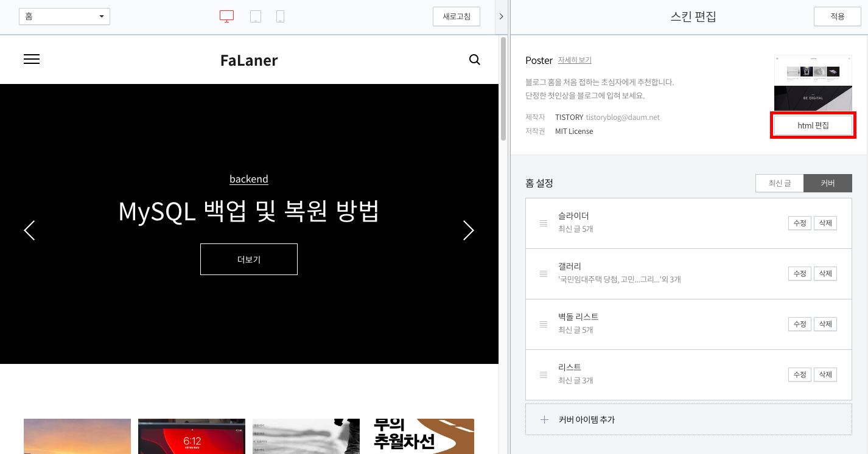
Task: Advance the slider with the right arrow
Action: click(x=468, y=230)
